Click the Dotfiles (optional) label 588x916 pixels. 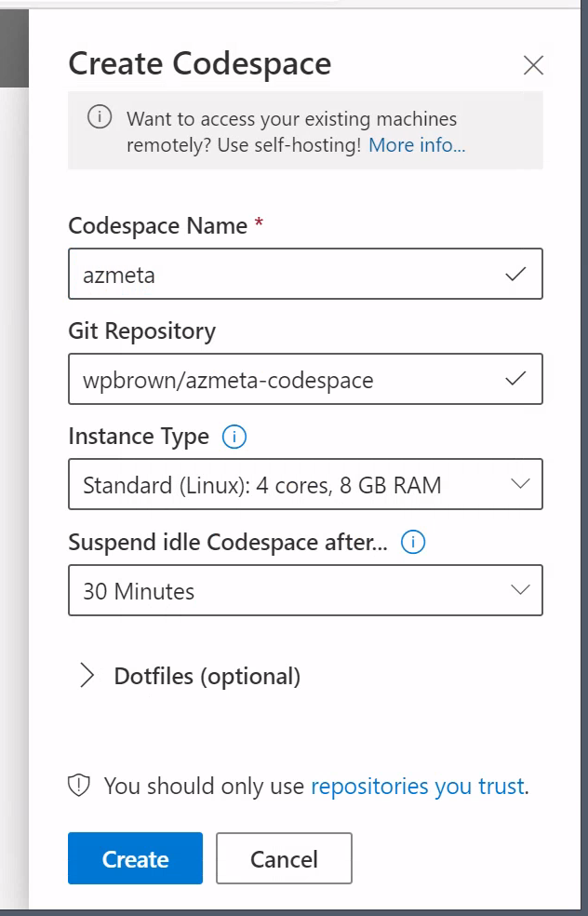[207, 676]
